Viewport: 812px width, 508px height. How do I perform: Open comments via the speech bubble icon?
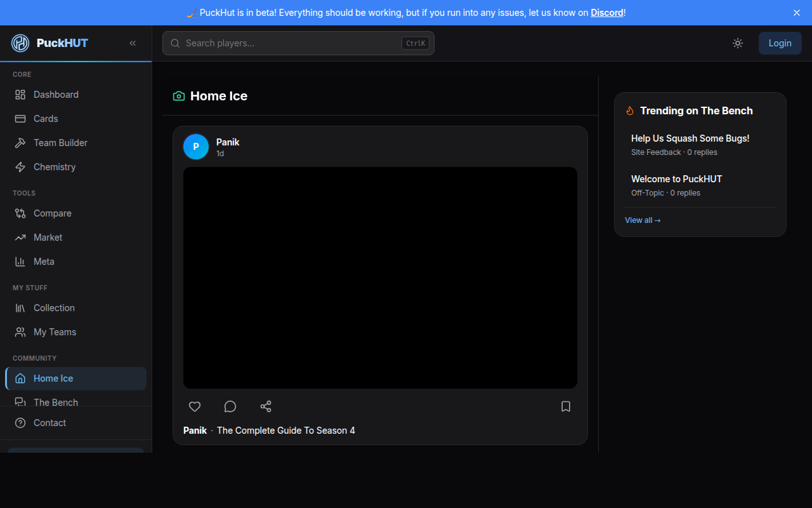coord(230,406)
